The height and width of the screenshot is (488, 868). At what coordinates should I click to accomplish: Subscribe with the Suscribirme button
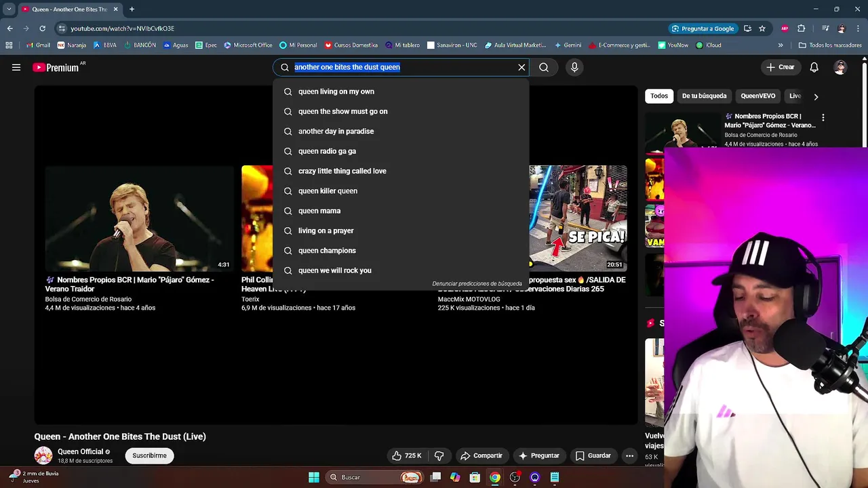[x=149, y=455]
